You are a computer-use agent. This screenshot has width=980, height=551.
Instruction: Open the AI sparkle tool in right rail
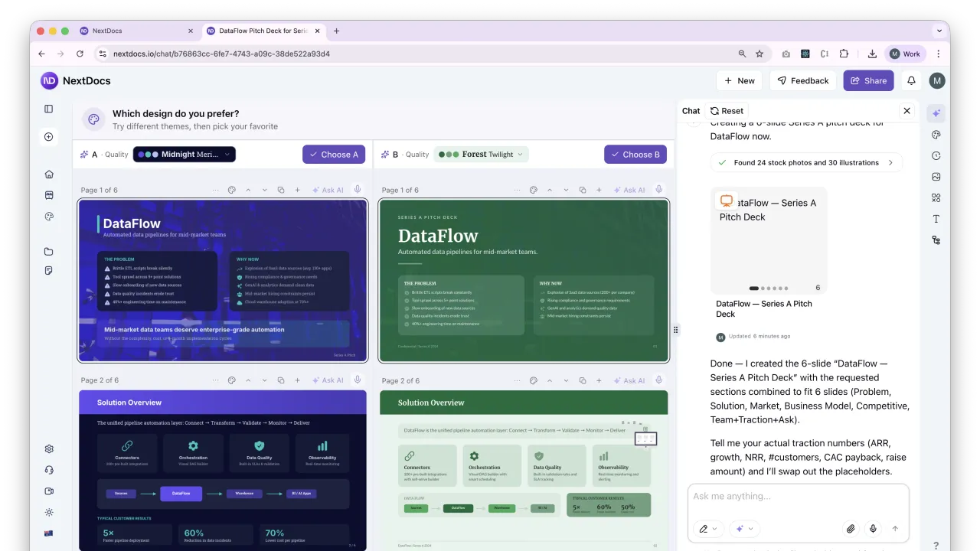936,113
